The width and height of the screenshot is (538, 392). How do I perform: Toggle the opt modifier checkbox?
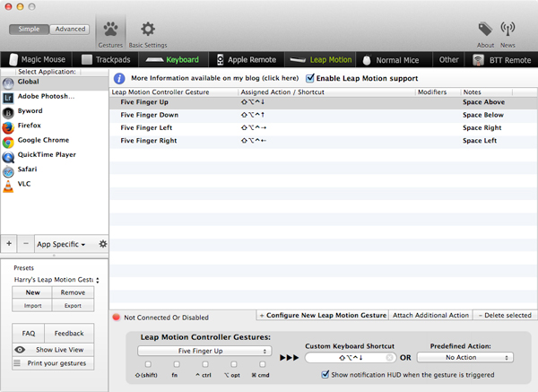234,364
